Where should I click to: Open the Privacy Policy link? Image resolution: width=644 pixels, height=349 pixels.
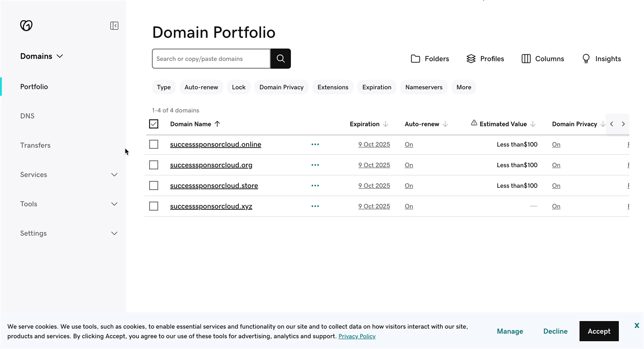tap(357, 336)
